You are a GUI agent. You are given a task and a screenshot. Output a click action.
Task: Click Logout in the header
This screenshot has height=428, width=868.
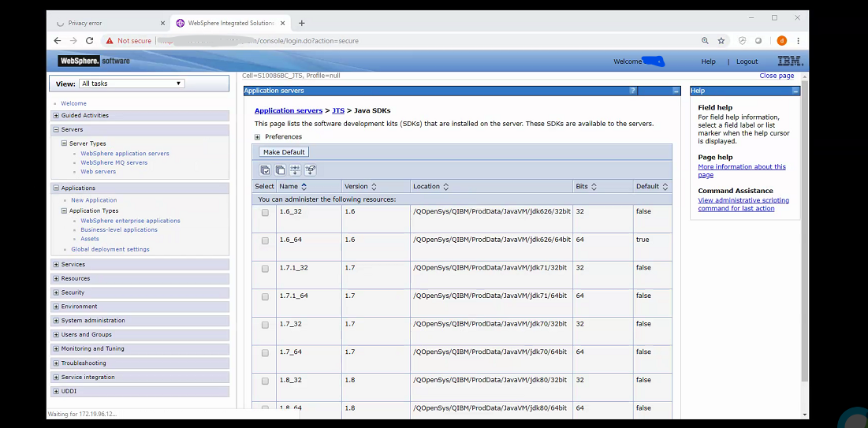point(747,61)
